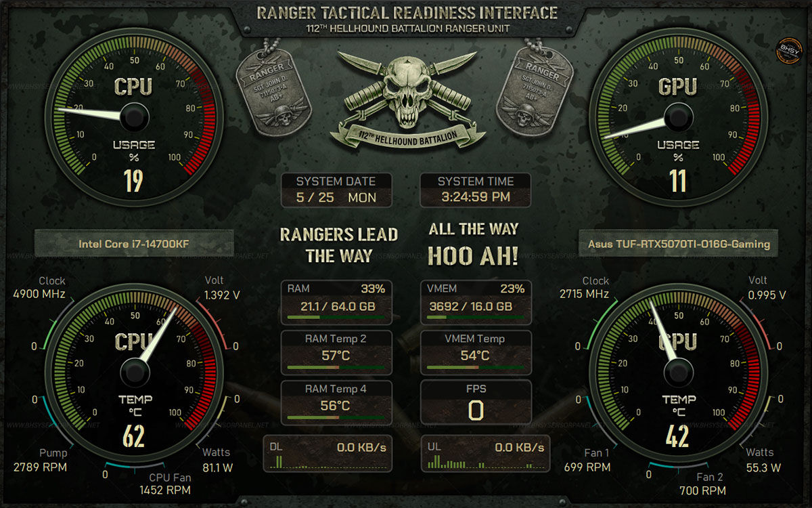Click the 56°C RAM Temp 4 value
Viewport: 812px width, 508px height.
coord(336,406)
